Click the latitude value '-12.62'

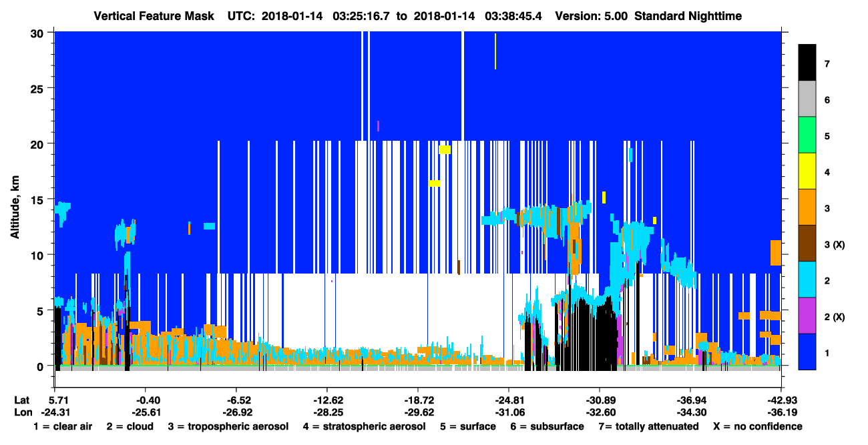pos(327,400)
